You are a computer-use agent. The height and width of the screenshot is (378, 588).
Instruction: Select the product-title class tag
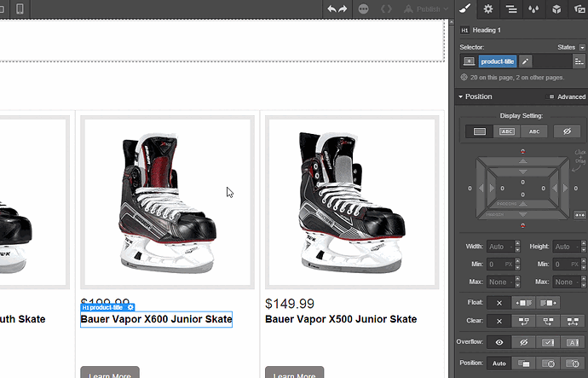(498, 61)
